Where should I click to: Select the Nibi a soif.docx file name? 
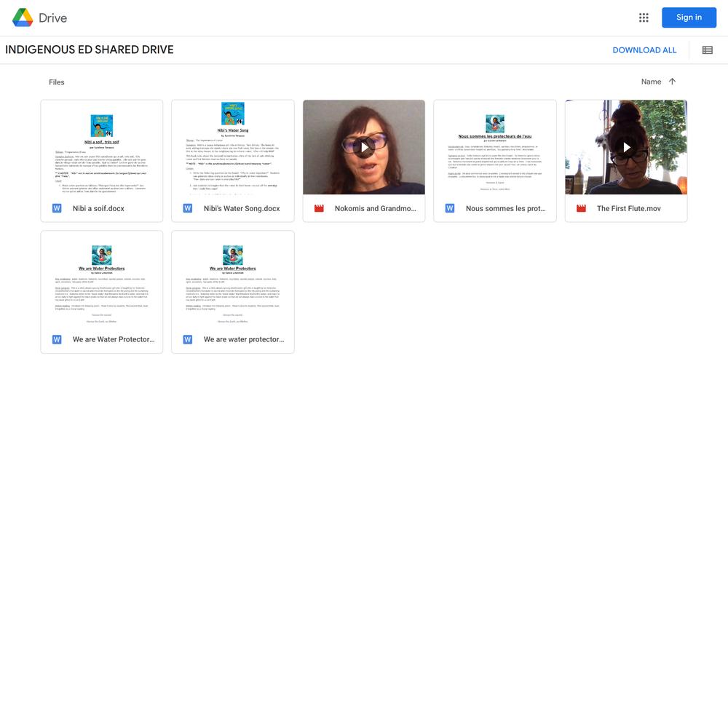point(98,208)
